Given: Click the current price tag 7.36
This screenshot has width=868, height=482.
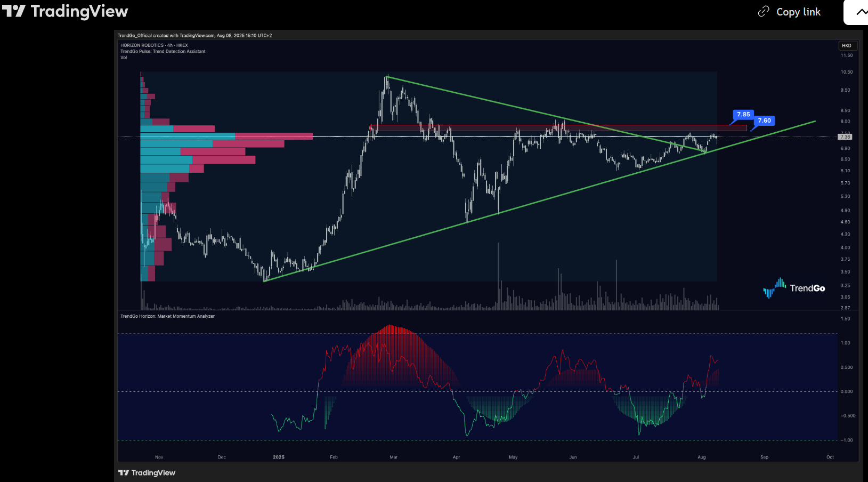Looking at the screenshot, I should pos(845,137).
